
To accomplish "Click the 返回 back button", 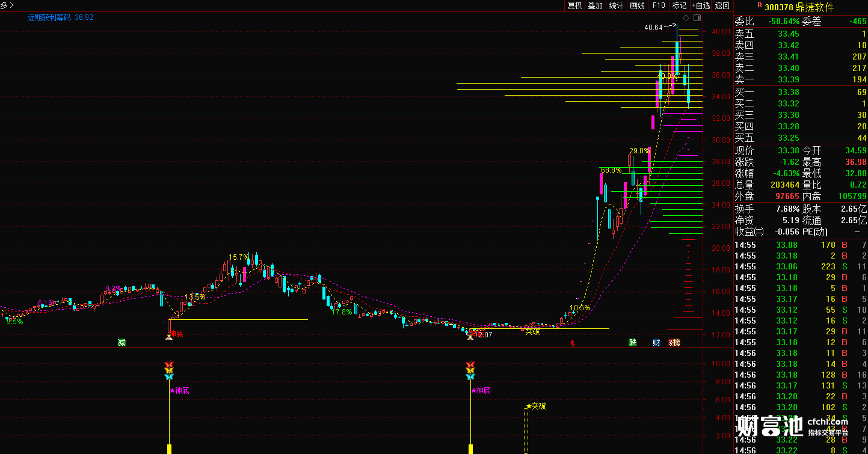I will [x=722, y=5].
